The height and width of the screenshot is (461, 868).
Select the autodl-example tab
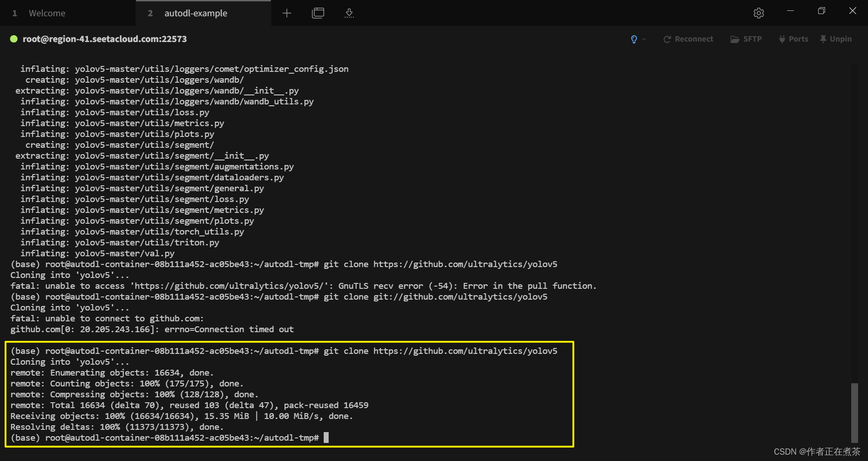tap(203, 13)
